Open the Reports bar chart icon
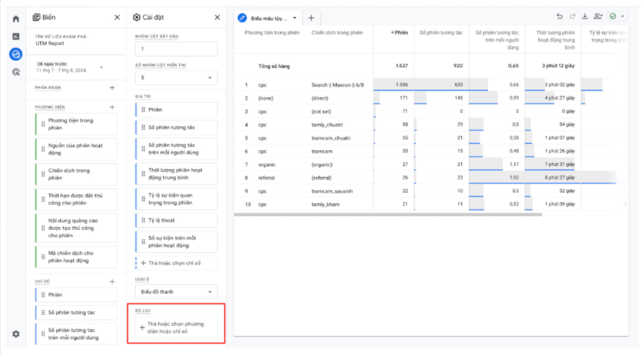This screenshot has height=355, width=644. pos(16,36)
